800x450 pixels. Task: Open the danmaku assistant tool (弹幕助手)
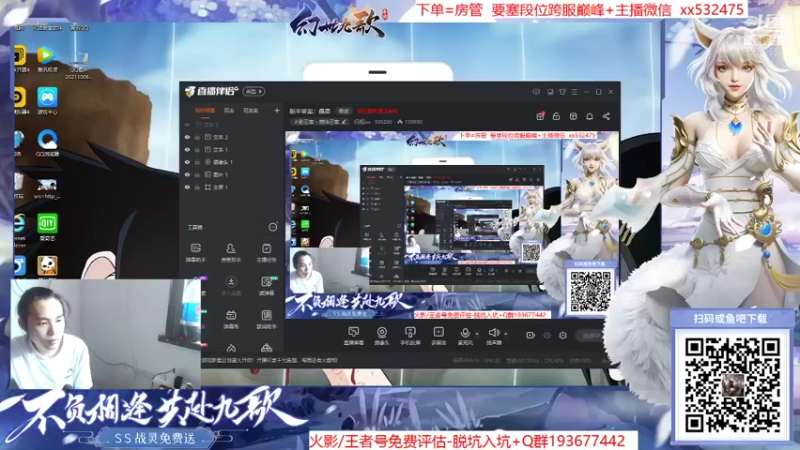click(195, 253)
